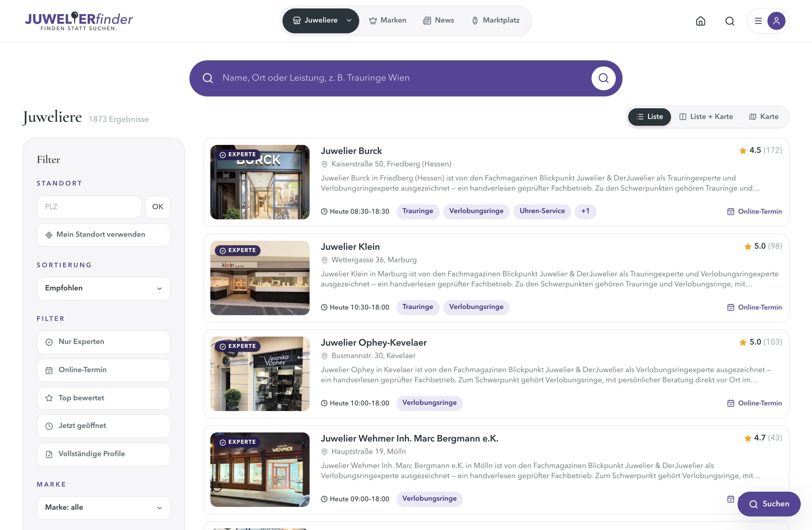The image size is (812, 530).
Task: Confirm postcode with OK button
Action: [158, 207]
